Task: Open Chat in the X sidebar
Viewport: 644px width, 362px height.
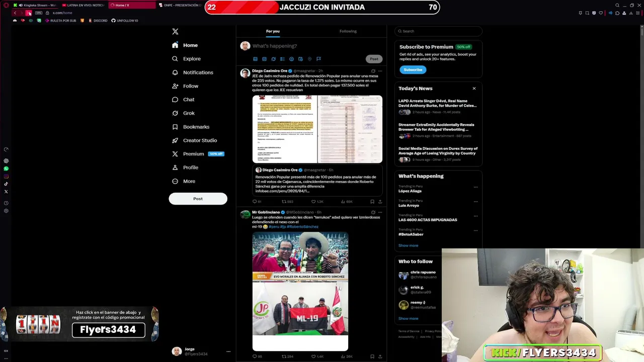Action: [x=183, y=100]
